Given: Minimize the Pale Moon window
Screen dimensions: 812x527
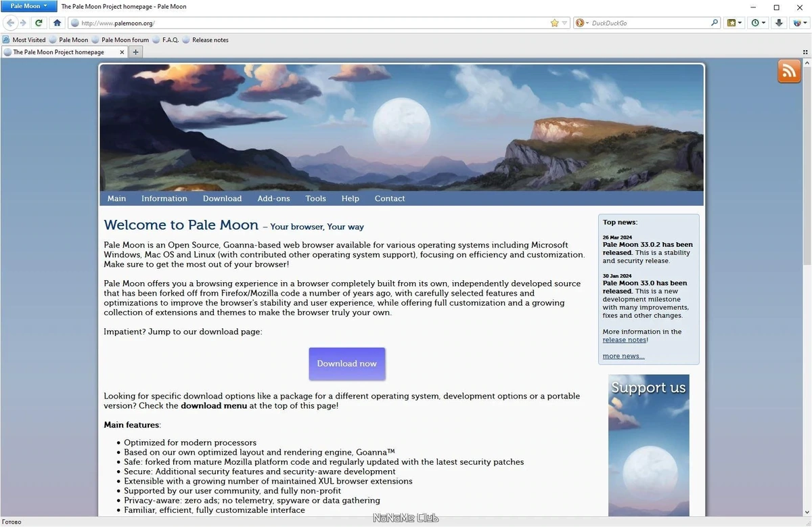Looking at the screenshot, I should [753, 7].
